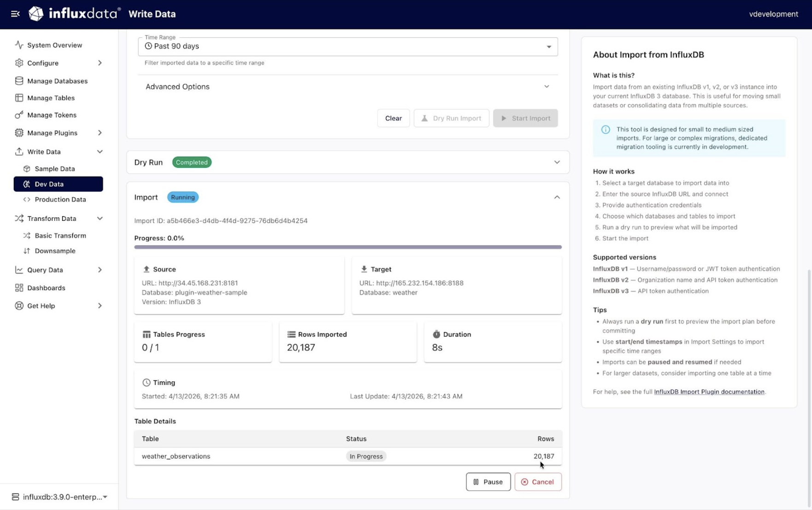Click the Transform Data shuffle icon

pyautogui.click(x=19, y=219)
